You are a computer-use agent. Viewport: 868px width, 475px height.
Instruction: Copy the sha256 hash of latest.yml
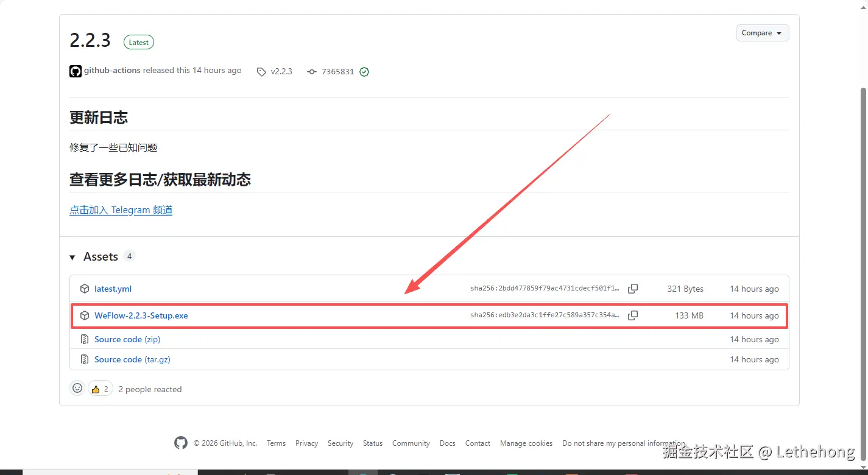[633, 289]
